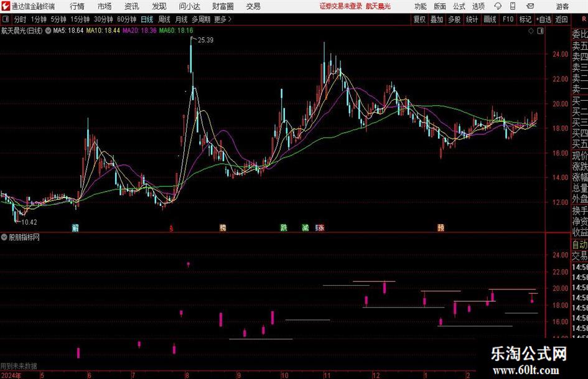Open the 资讯 menu

(132, 6)
